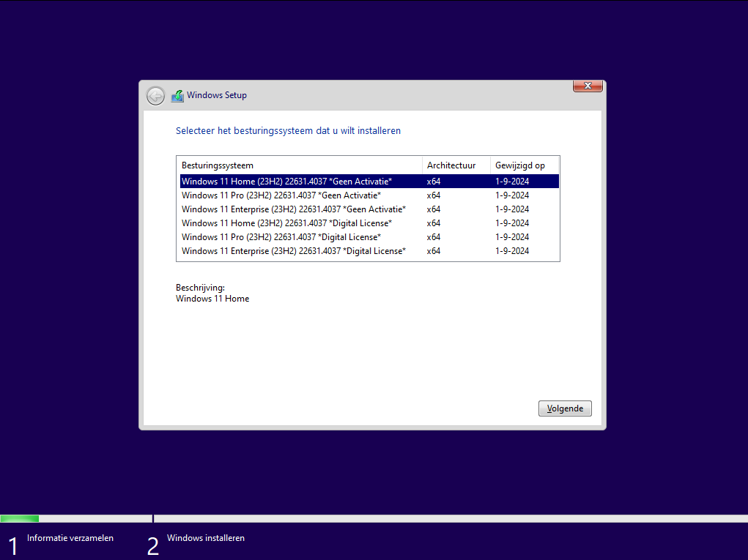Click the heading Selecteer het besturingssysteem
The image size is (748, 560).
(288, 130)
